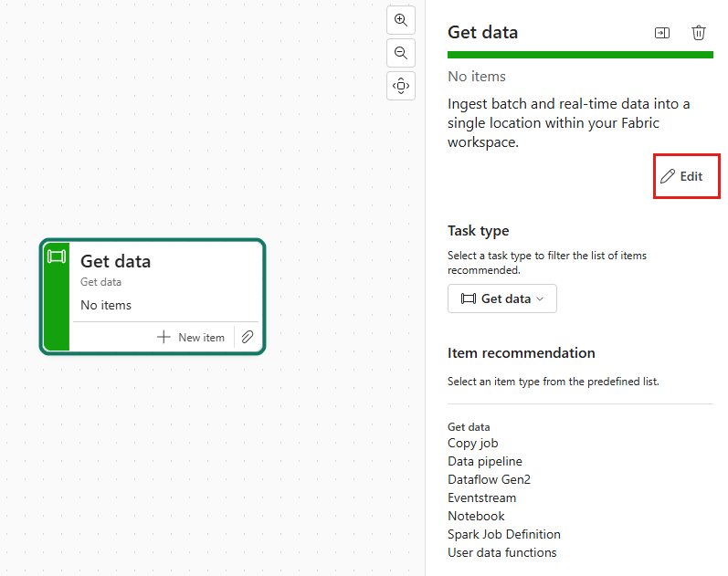Click the Get data task card icon
This screenshot has width=728, height=576.
point(57,257)
